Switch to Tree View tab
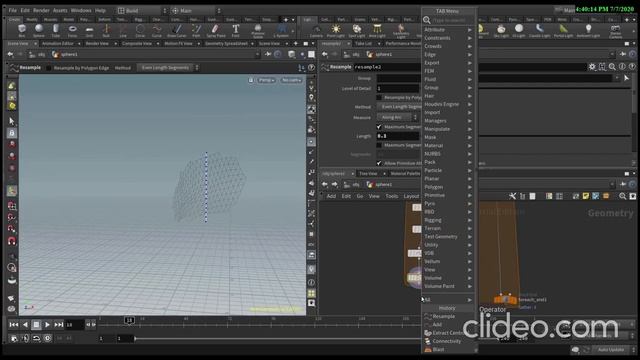Screen dimensions: 640x360 point(368,174)
